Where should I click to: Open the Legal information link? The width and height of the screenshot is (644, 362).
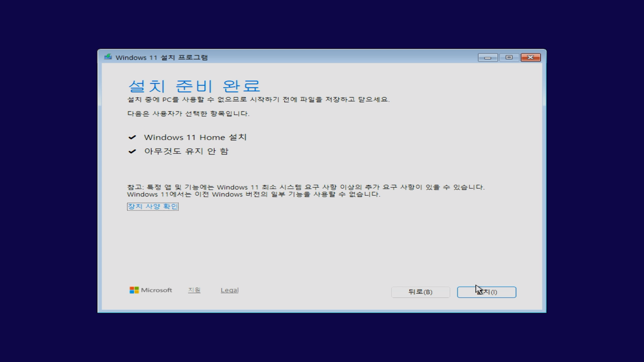[229, 290]
